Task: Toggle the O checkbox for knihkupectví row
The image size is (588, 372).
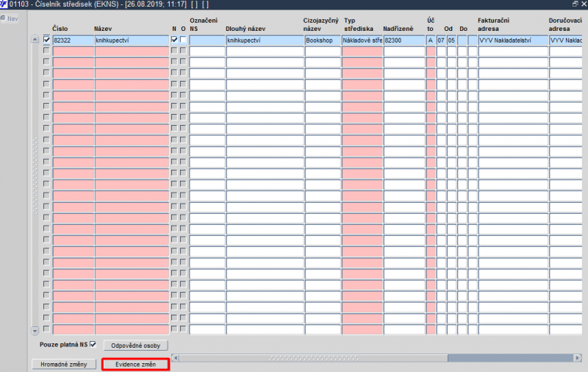Action: (183, 40)
